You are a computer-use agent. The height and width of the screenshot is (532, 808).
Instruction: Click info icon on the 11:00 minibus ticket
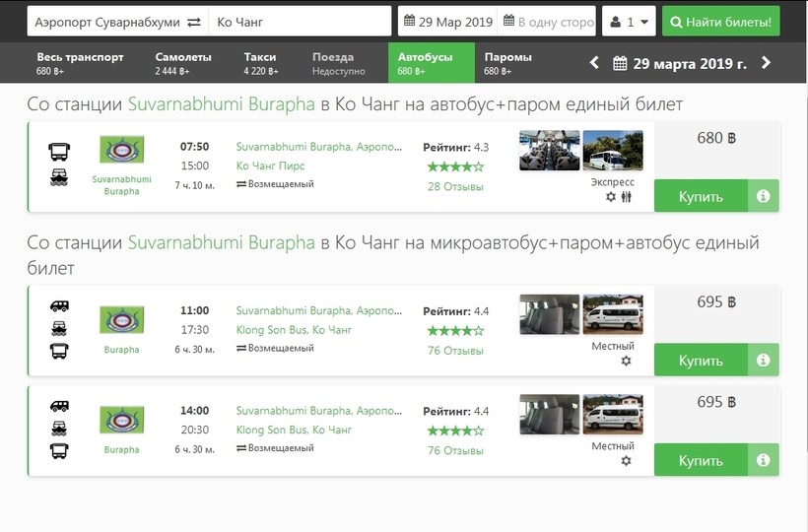point(764,361)
